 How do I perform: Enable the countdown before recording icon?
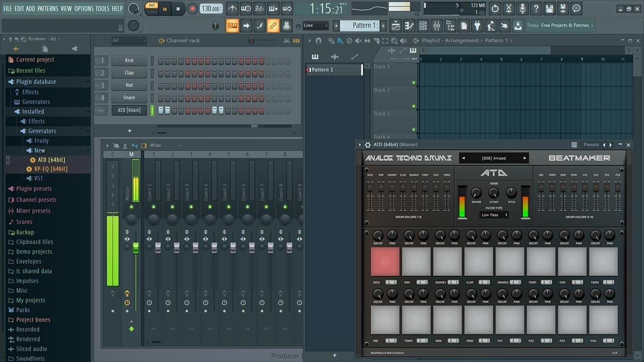tap(259, 9)
